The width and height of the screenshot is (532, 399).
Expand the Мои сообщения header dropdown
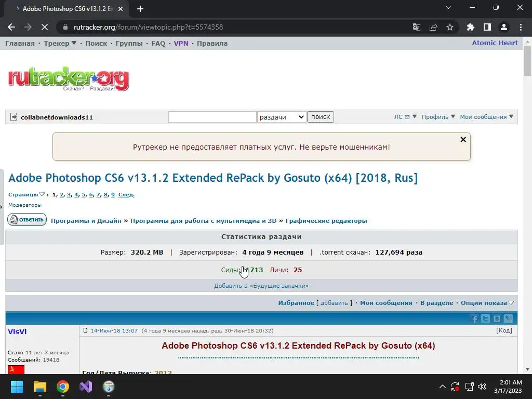(x=486, y=117)
